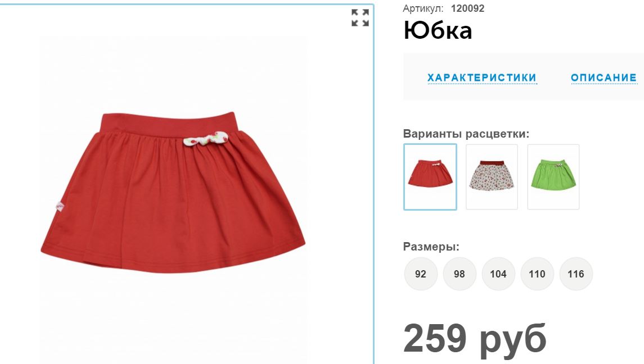Select size 110 option
Screen dimensions: 644x364
537,274
